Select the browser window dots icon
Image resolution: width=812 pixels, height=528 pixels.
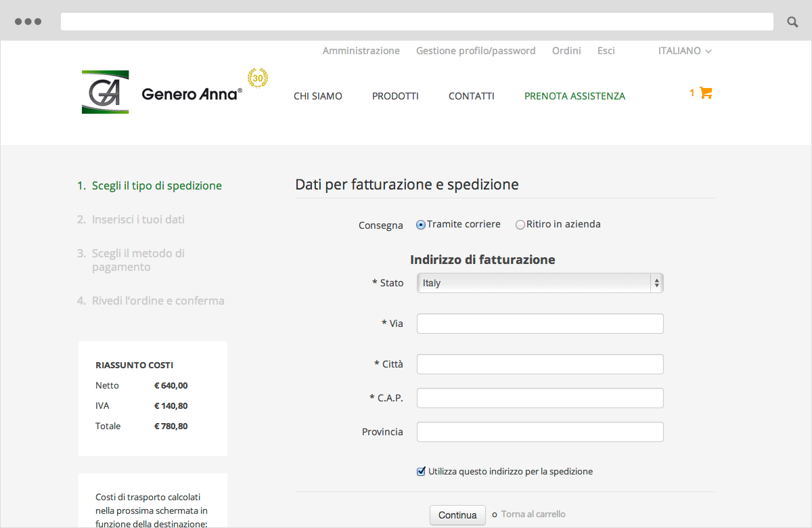28,21
